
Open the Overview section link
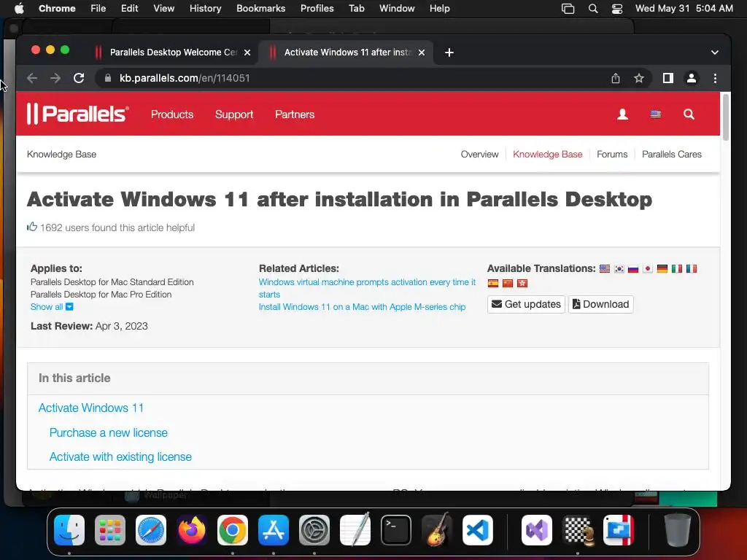tap(479, 155)
